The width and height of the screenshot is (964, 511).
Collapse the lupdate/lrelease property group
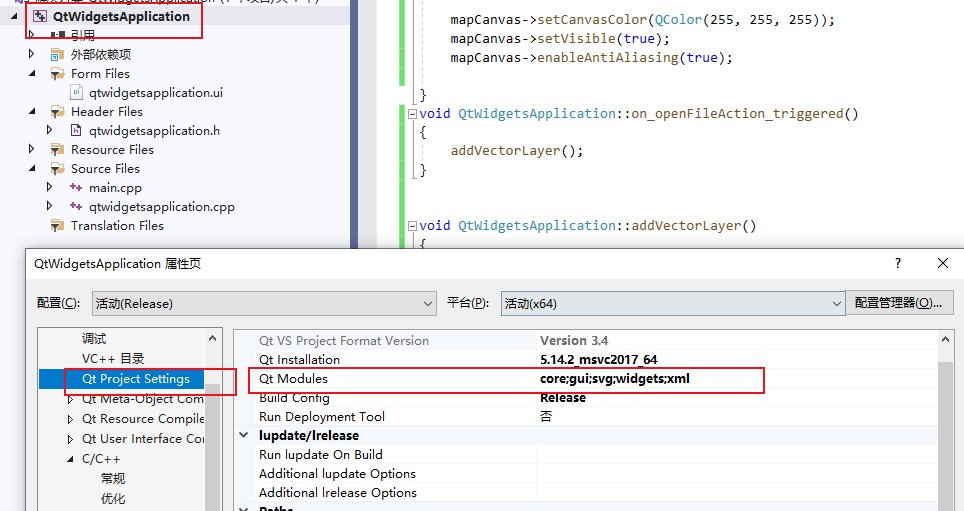[244, 435]
